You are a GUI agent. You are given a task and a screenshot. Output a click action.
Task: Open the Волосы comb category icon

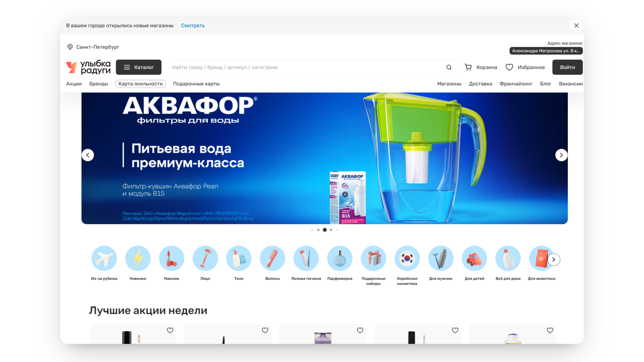272,258
